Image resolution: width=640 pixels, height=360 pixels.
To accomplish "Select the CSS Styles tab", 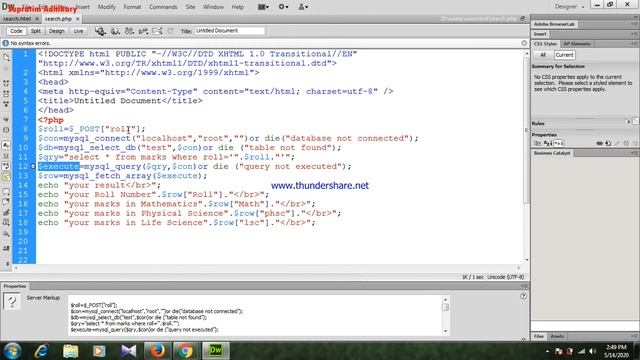I will click(x=545, y=44).
